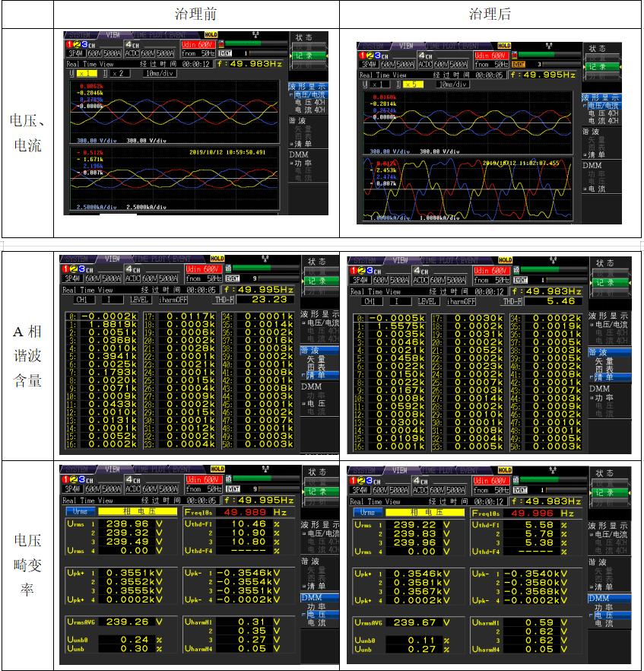Click green memory bar in THD-F 23.23 screen
Screen dimensions: 644x671
[252, 268]
